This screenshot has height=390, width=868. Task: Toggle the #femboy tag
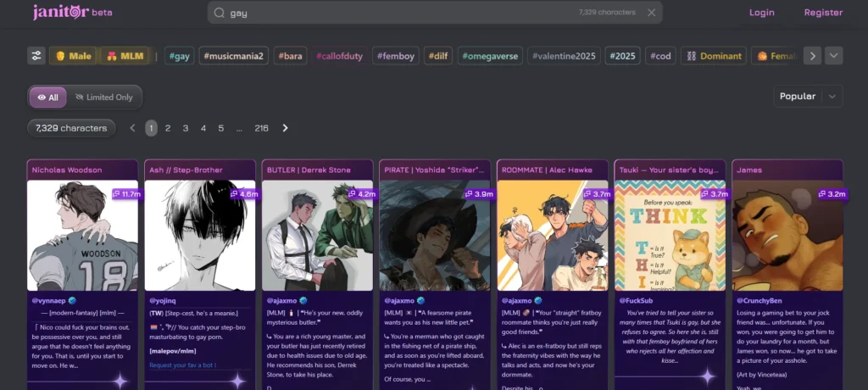point(396,56)
